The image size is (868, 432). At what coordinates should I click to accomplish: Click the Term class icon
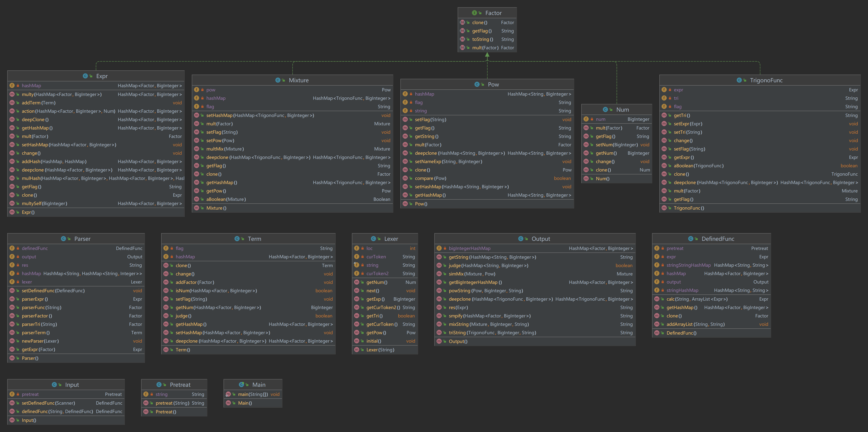tap(237, 239)
